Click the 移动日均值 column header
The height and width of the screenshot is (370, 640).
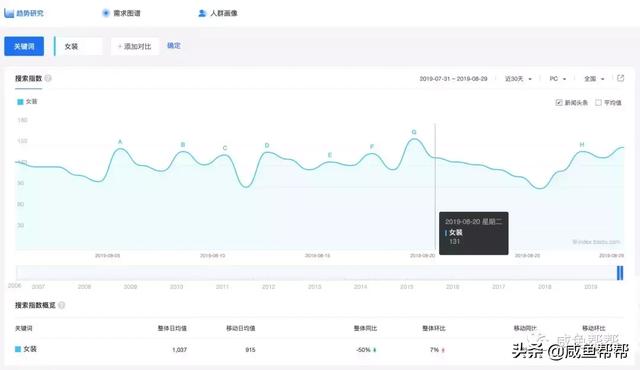[241, 328]
